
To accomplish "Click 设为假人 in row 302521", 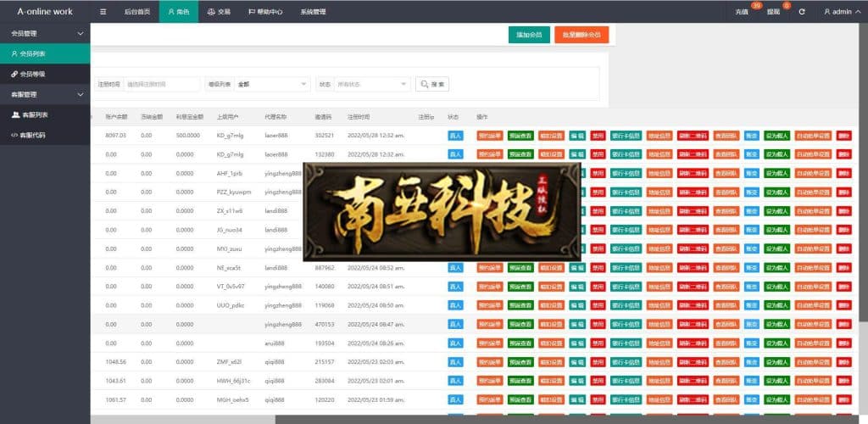I will (x=777, y=136).
